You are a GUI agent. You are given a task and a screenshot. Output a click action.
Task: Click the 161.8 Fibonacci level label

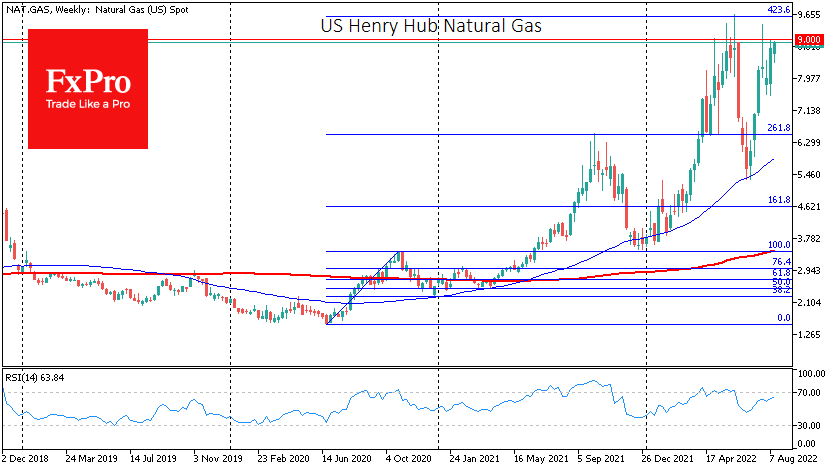coord(779,201)
